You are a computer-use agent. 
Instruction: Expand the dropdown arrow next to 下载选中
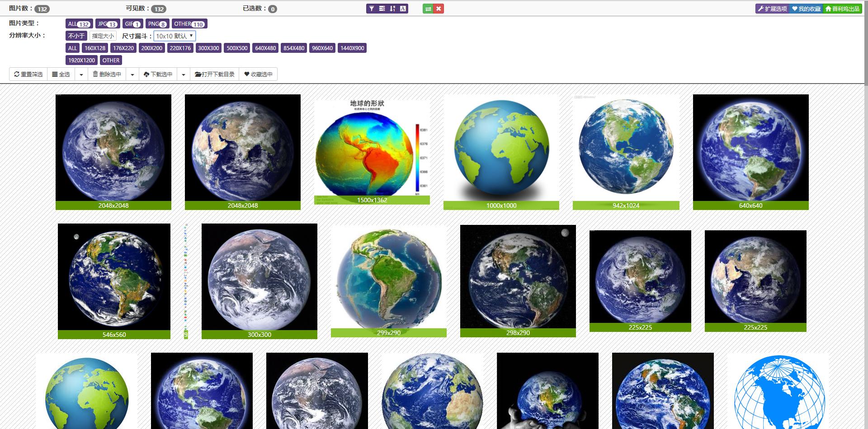pyautogui.click(x=184, y=75)
